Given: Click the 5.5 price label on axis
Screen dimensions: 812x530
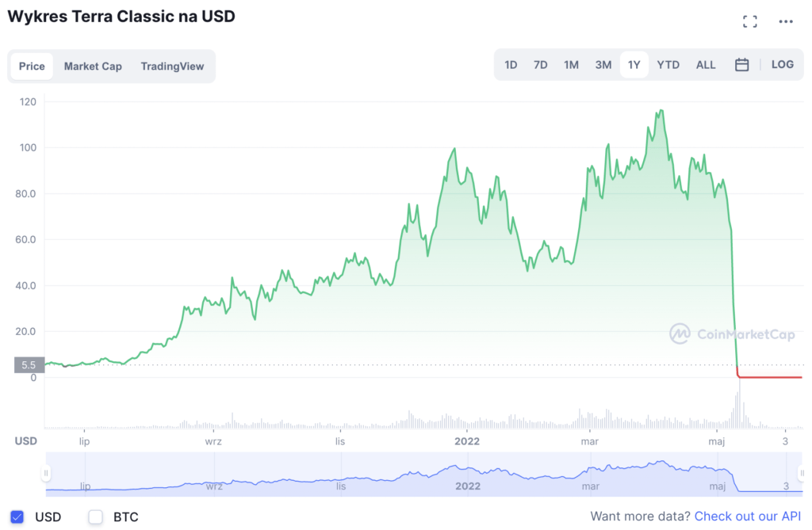Looking at the screenshot, I should click(29, 365).
